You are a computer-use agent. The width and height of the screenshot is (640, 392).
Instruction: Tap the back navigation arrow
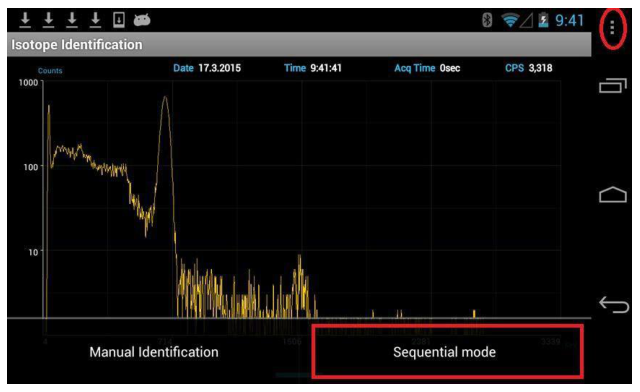click(614, 305)
